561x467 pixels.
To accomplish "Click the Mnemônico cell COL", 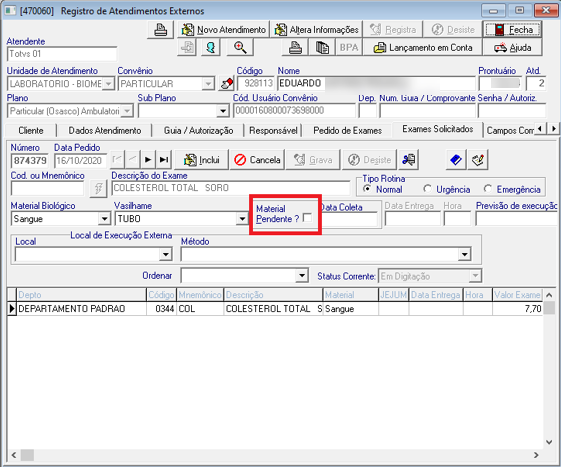I will tap(200, 309).
